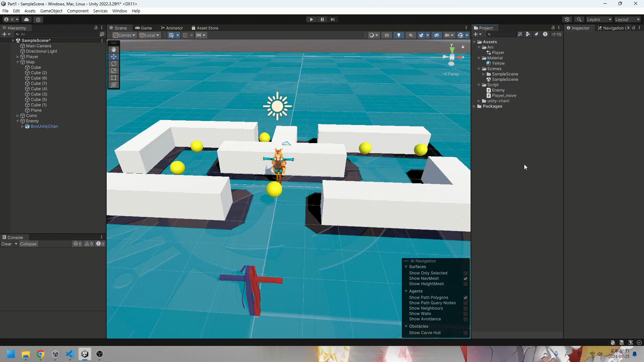Uncheck Show Path Polygons
The height and width of the screenshot is (362, 644).
(465, 298)
